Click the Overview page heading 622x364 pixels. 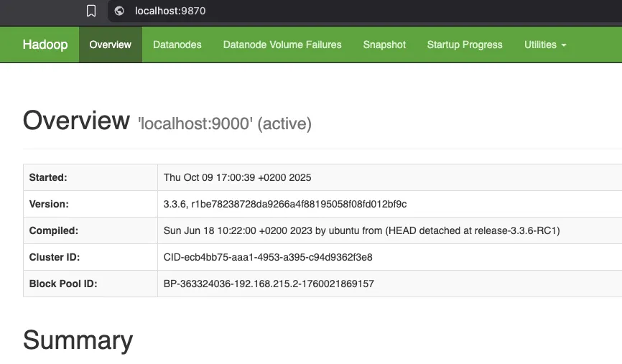tap(76, 121)
